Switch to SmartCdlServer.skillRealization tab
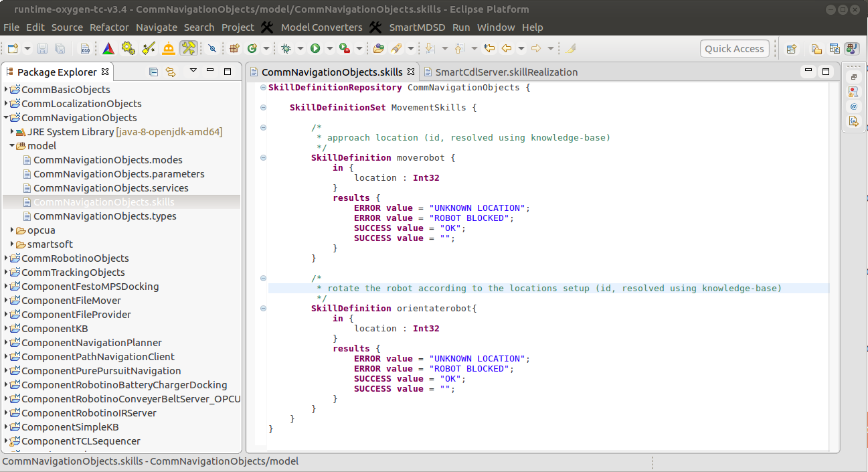The image size is (868, 472). pos(506,72)
